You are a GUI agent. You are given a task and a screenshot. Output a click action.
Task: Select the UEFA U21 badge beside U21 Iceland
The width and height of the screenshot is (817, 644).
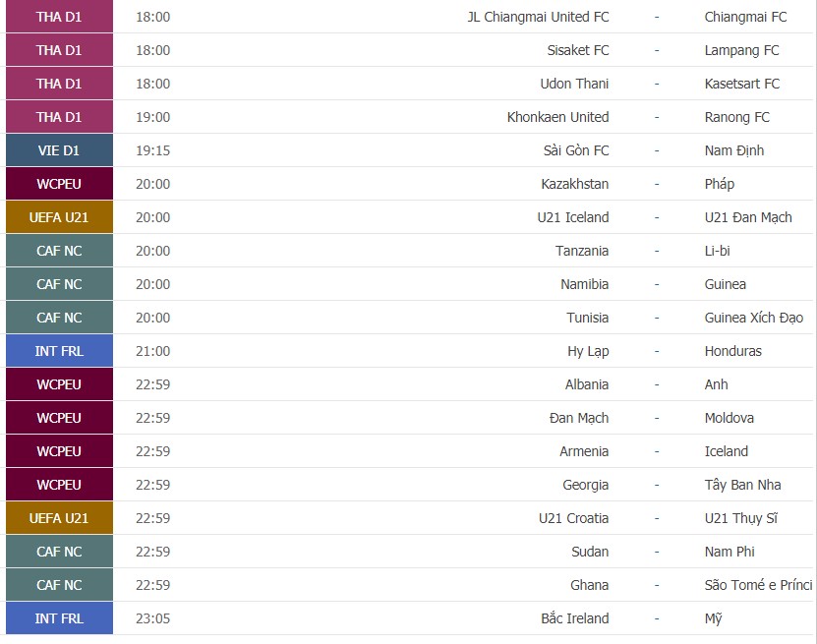(x=59, y=217)
